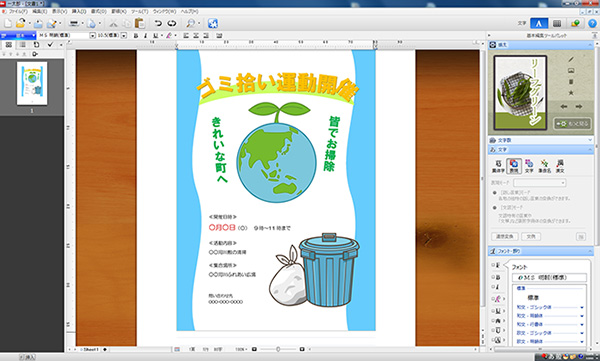Screen dimensions: 600x361
Task: Open the ツール(T) menu
Action: [x=140, y=11]
